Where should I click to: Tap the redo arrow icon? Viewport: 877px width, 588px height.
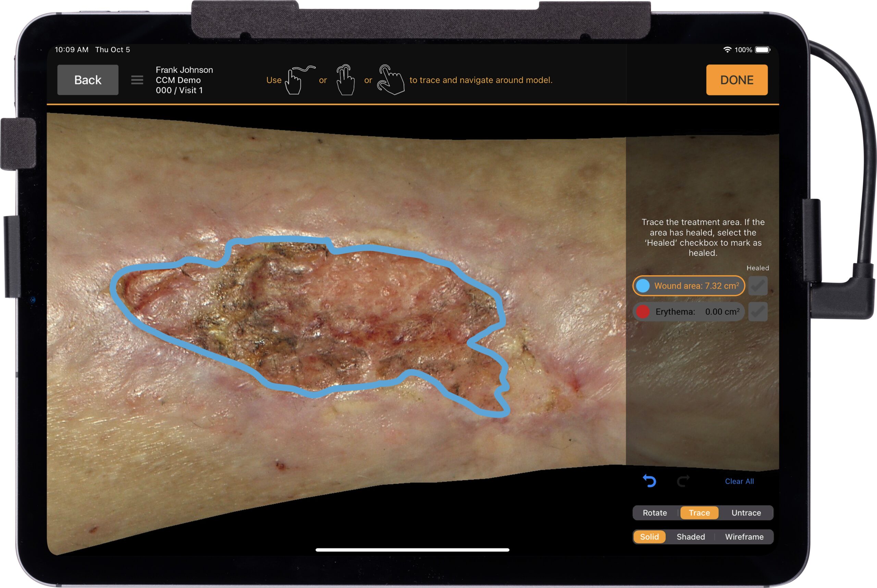pos(683,481)
